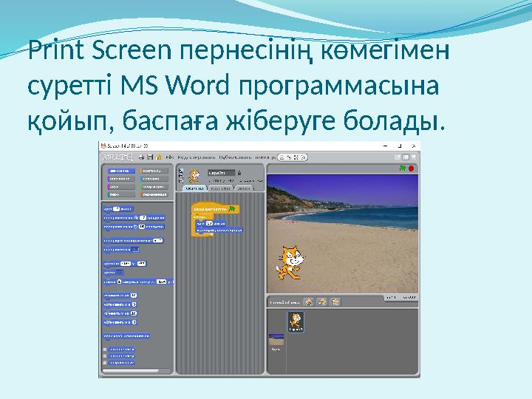Open the dropdown of the short go-to block
Image resolution: width=532 pixels, height=399 pixels.
[119, 273]
